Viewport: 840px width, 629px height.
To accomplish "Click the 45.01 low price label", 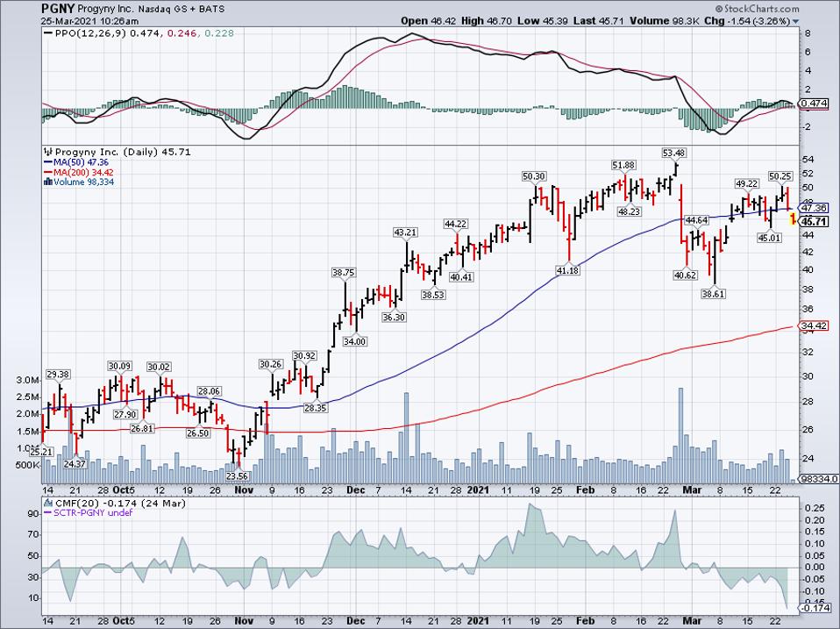I will click(x=769, y=238).
